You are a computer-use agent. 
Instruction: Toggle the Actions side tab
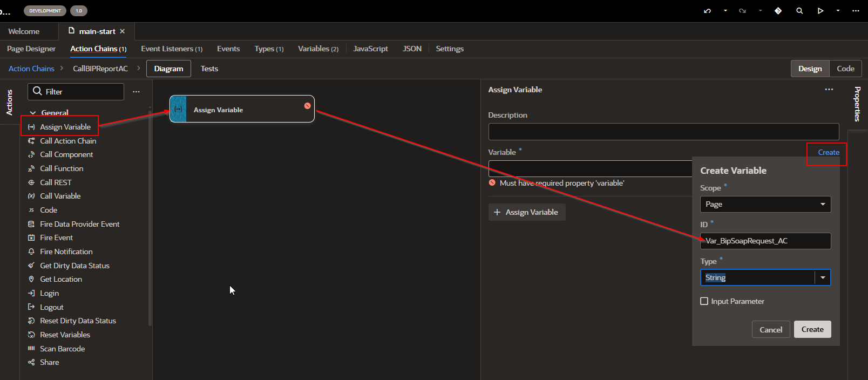[9, 103]
